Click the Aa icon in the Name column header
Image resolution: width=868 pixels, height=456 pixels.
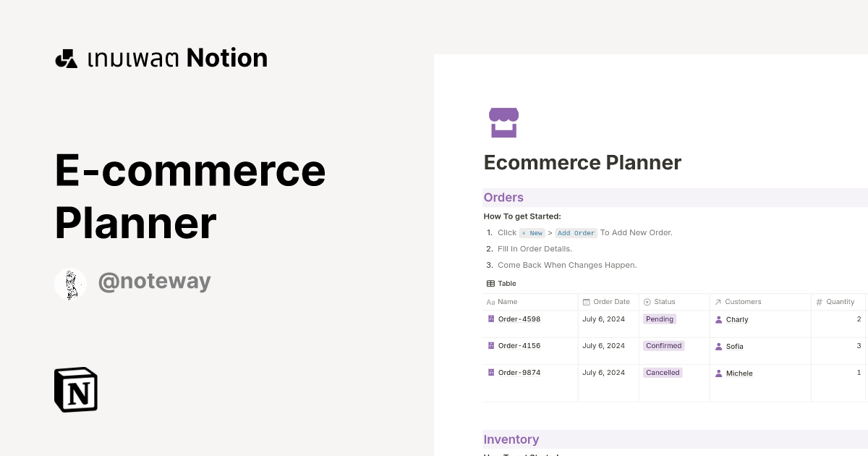[490, 302]
